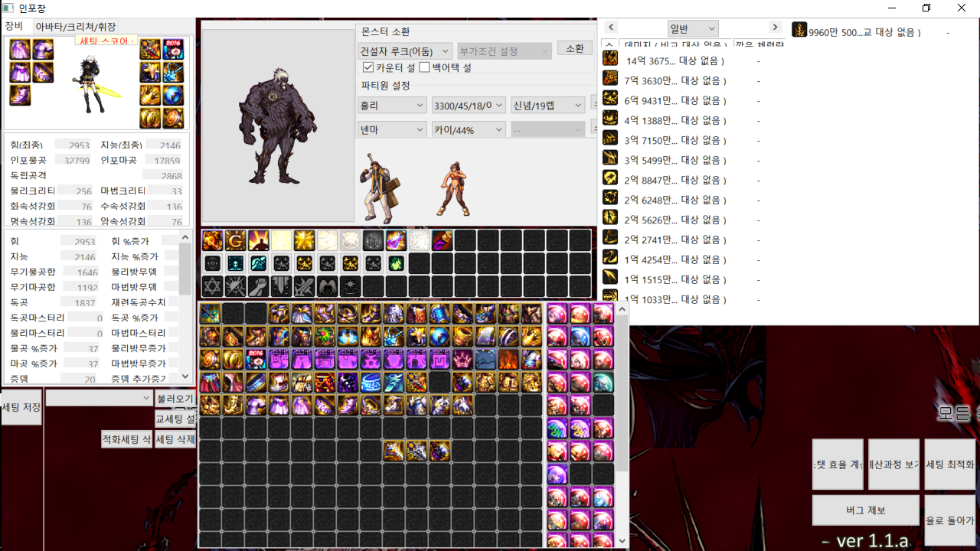Screen dimensions: 980x551
Task: Click the 버그 제보 bug report button
Action: (866, 510)
